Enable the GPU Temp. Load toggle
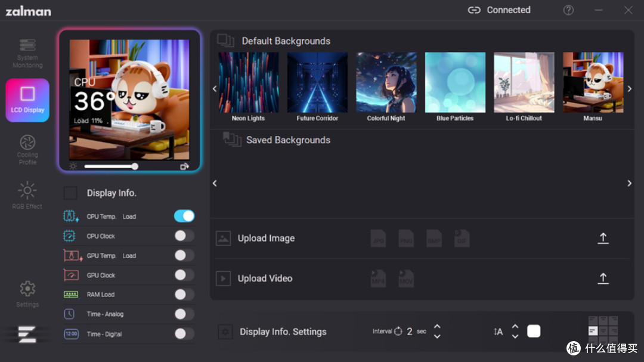Viewport: 644px width, 362px height. point(184,255)
